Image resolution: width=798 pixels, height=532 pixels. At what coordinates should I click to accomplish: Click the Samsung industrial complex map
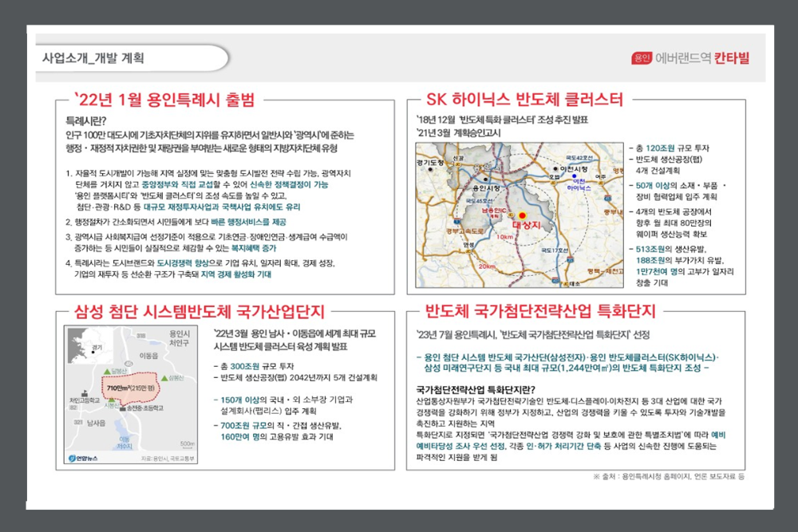130,395
